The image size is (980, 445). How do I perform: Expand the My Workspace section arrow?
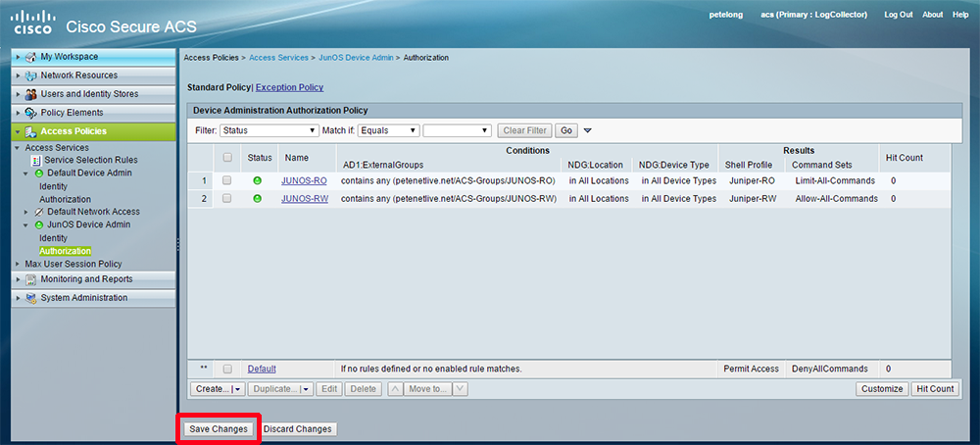pos(19,57)
